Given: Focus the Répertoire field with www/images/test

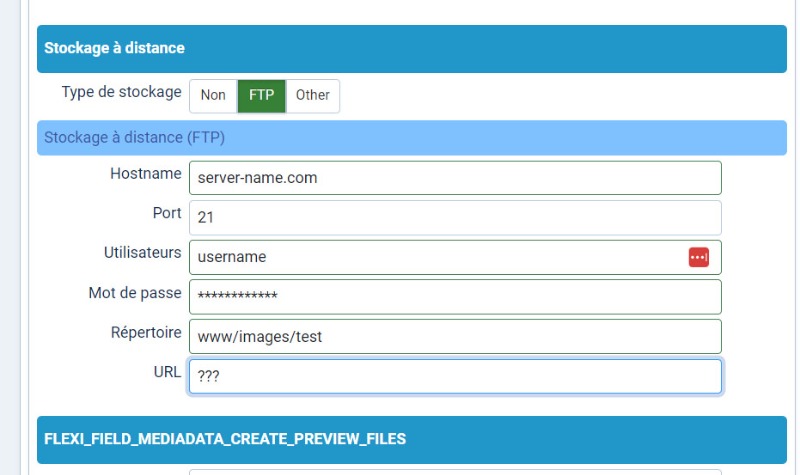Looking at the screenshot, I should 455,337.
